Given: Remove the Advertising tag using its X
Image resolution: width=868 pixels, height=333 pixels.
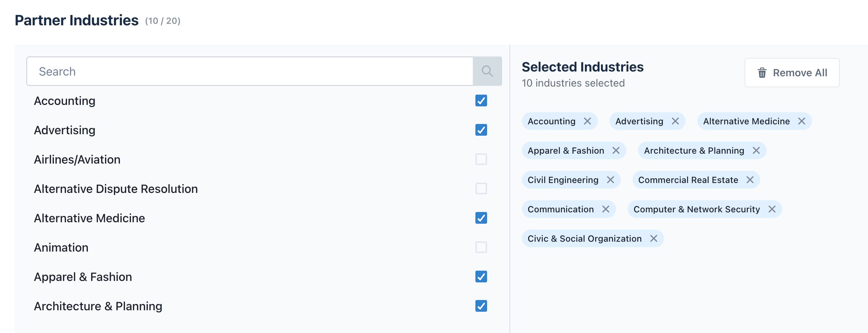Looking at the screenshot, I should [x=675, y=121].
